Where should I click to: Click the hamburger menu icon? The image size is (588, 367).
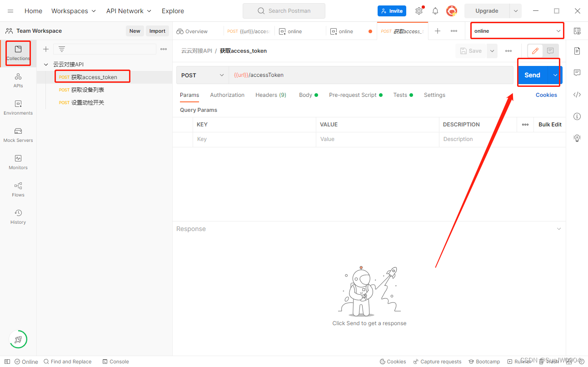tap(10, 11)
